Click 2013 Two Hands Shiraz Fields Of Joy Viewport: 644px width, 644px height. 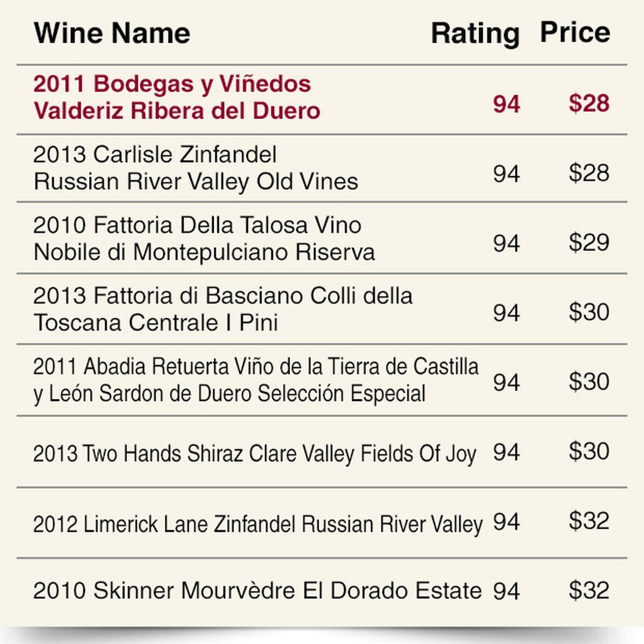[x=254, y=454]
